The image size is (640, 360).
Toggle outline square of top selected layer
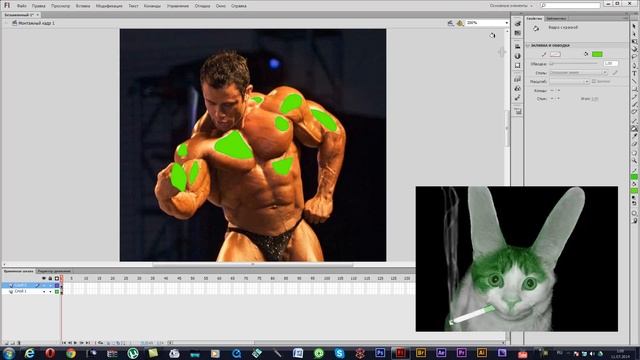pyautogui.click(x=57, y=285)
